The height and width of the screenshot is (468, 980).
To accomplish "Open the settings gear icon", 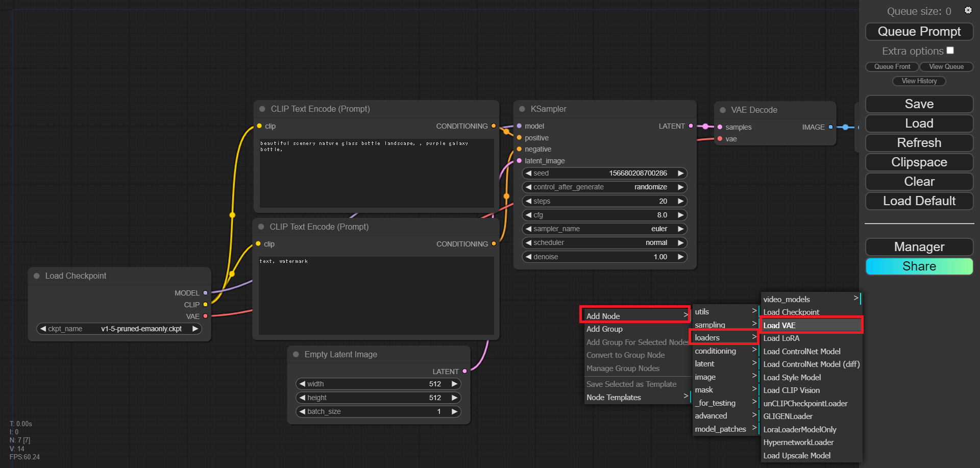I will [x=968, y=10].
